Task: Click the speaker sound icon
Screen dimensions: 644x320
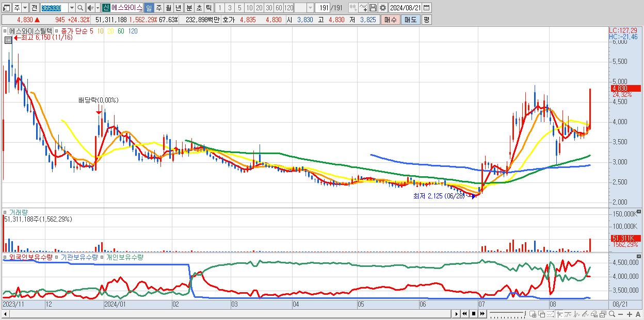Action: (90, 8)
